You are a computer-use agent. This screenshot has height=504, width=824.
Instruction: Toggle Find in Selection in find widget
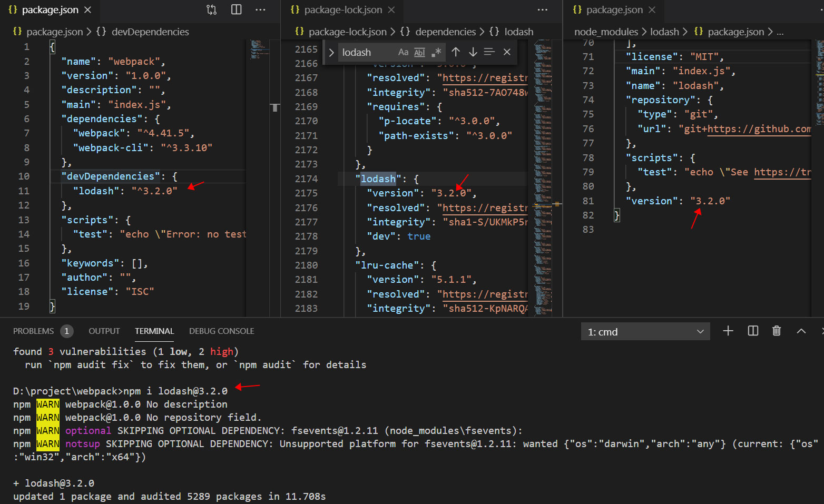pos(489,52)
